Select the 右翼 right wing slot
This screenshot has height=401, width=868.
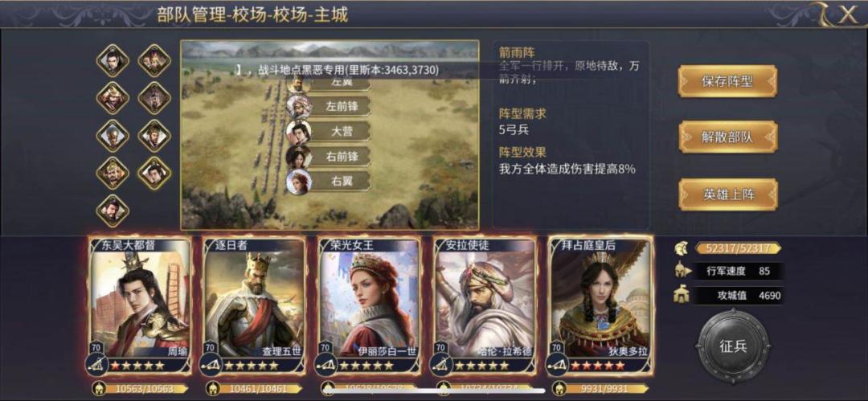coord(328,181)
